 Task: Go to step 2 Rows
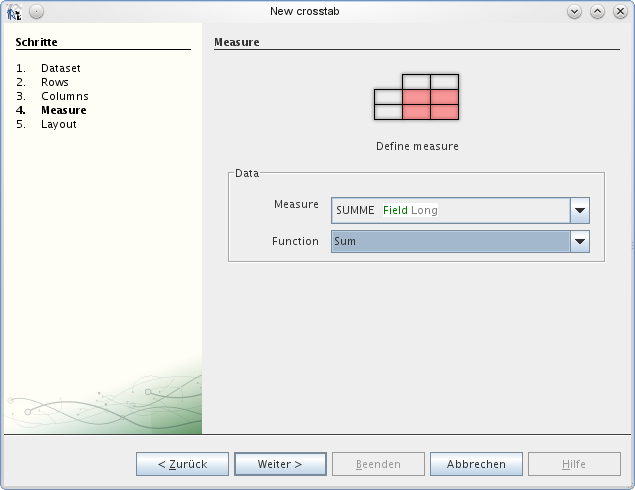55,82
